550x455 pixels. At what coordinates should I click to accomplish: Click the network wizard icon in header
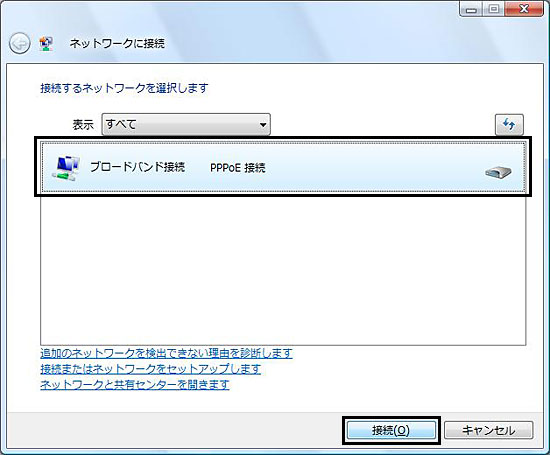coord(46,43)
